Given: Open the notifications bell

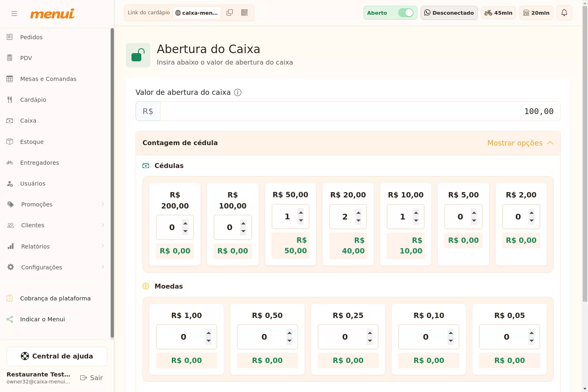Looking at the screenshot, I should (x=564, y=13).
